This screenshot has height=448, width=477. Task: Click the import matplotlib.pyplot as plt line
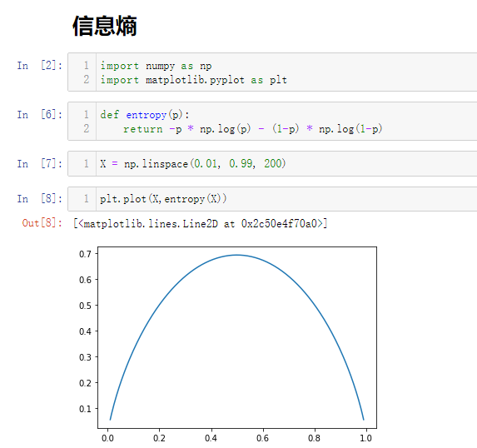pyautogui.click(x=193, y=80)
